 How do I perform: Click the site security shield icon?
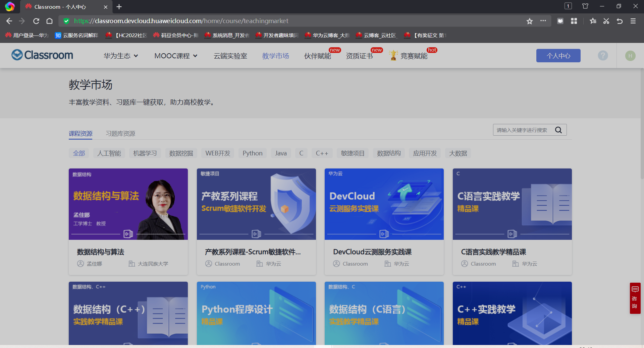(x=66, y=21)
